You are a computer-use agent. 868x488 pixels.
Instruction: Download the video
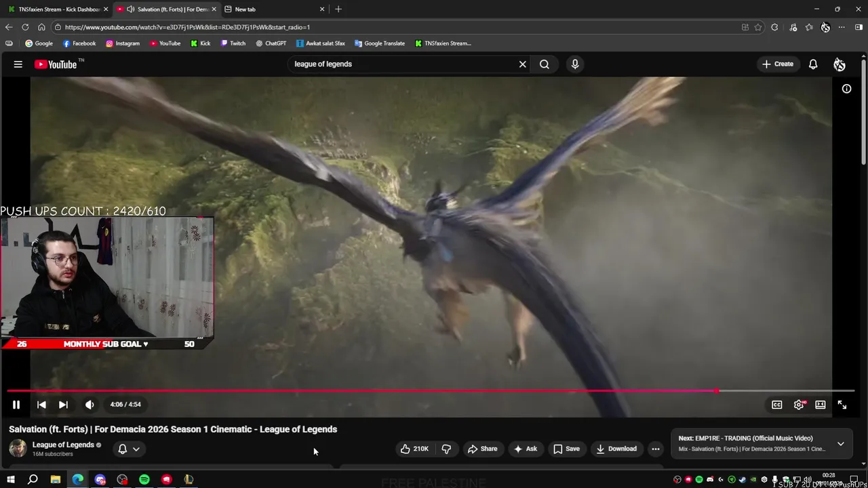tap(616, 449)
